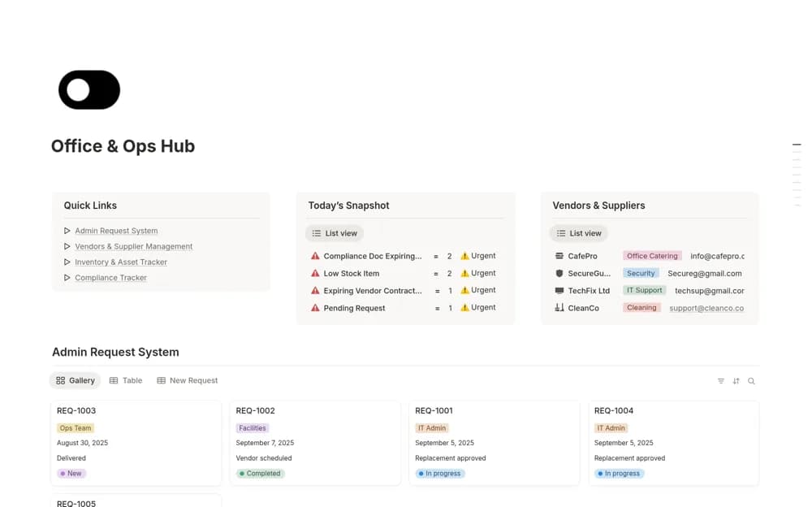Click the blue Security tag
Screen dimensions: 812x507
pos(641,273)
